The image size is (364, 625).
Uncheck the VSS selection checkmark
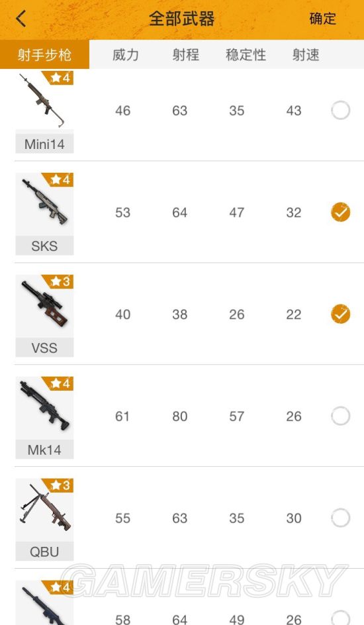coord(340,314)
